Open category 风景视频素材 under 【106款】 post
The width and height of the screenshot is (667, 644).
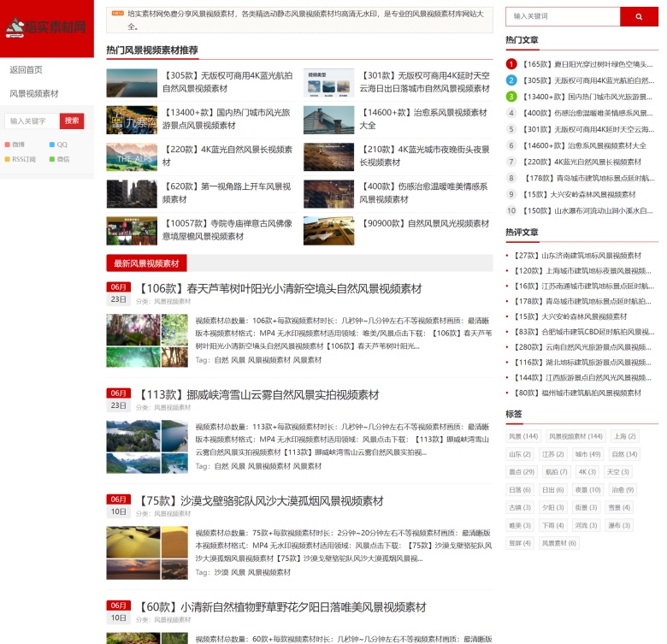pos(172,302)
